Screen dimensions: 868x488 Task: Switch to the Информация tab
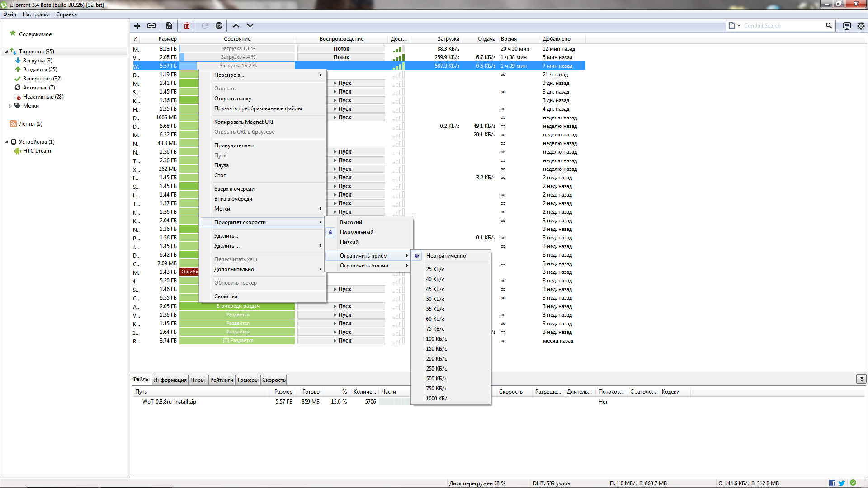(170, 380)
